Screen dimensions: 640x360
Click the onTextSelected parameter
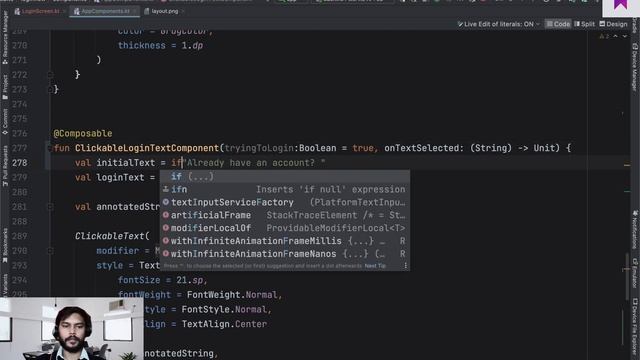422,148
